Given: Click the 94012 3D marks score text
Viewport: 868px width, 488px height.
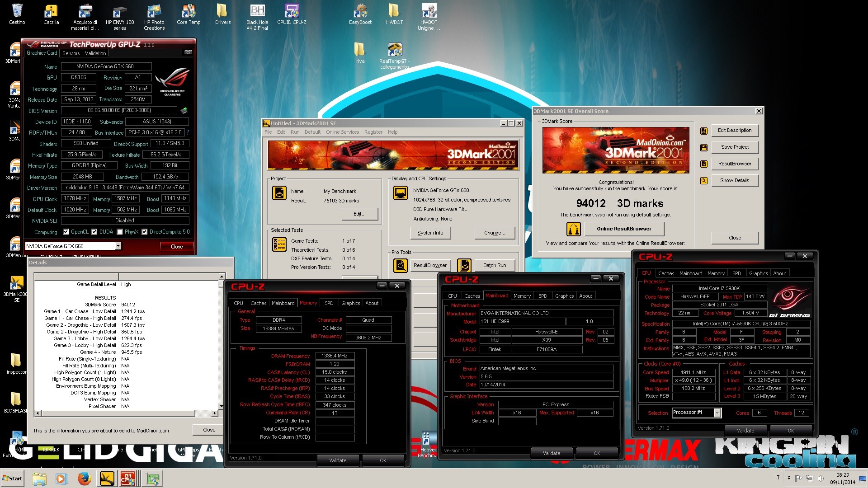Looking at the screenshot, I should tap(619, 204).
